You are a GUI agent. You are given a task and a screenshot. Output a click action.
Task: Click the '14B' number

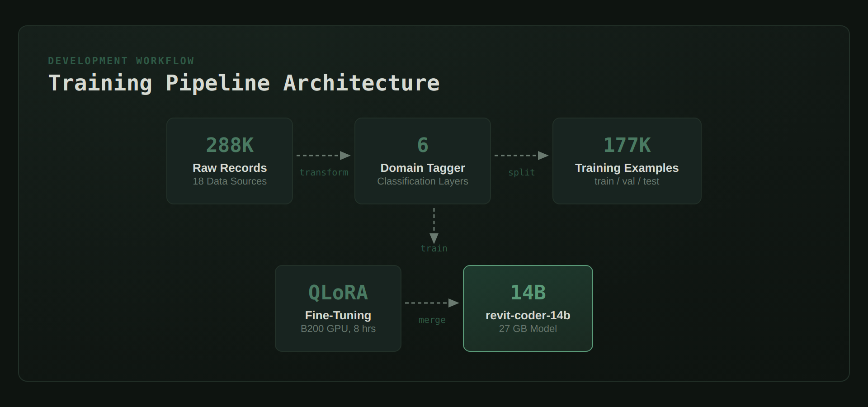click(528, 293)
